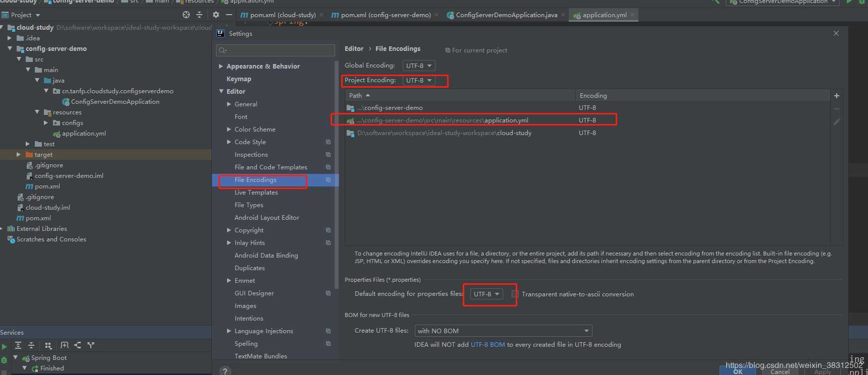This screenshot has height=375, width=868.
Task: Click Group By icon in Services toolbar
Action: point(48,345)
